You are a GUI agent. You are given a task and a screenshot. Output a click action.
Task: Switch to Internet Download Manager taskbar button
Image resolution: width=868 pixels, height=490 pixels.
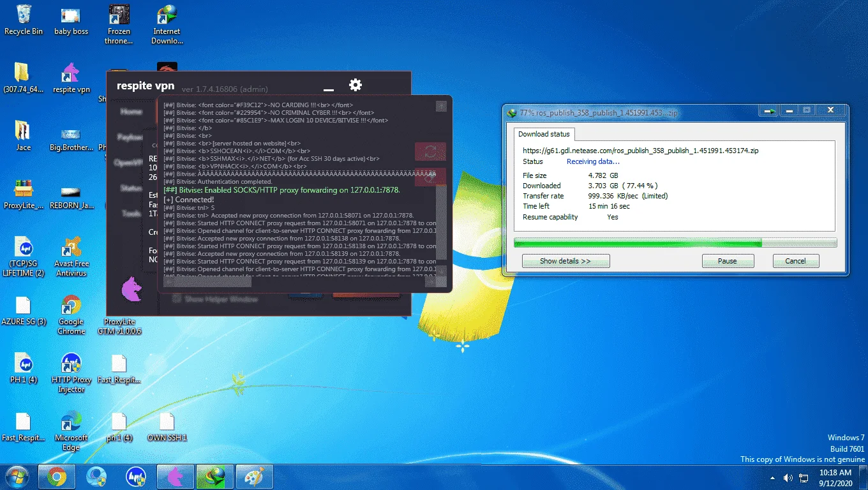click(215, 477)
